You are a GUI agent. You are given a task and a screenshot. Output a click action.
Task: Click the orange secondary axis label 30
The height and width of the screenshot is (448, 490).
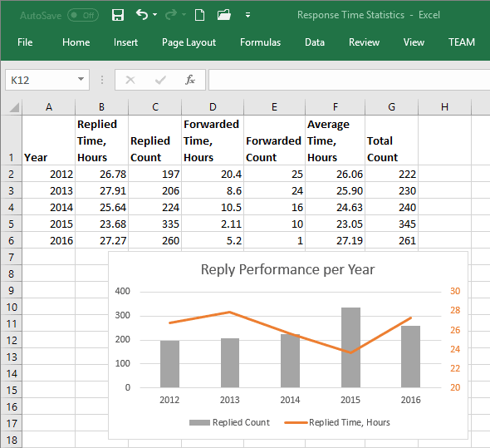tap(455, 291)
